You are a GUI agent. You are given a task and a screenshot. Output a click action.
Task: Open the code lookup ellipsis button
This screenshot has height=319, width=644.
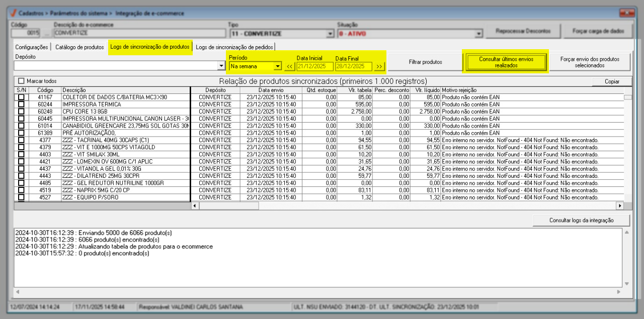[x=46, y=34]
